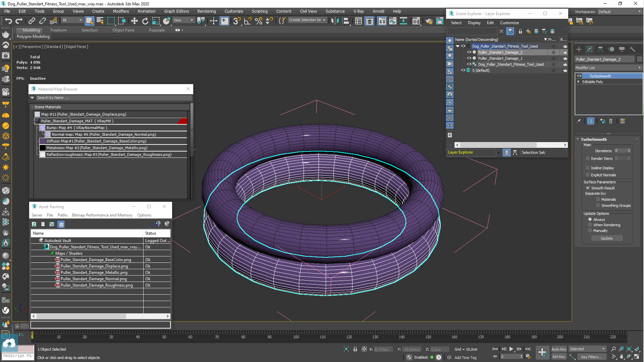The height and width of the screenshot is (362, 644).
Task: Expand Editable Poly in modifier stack
Action: (x=579, y=81)
